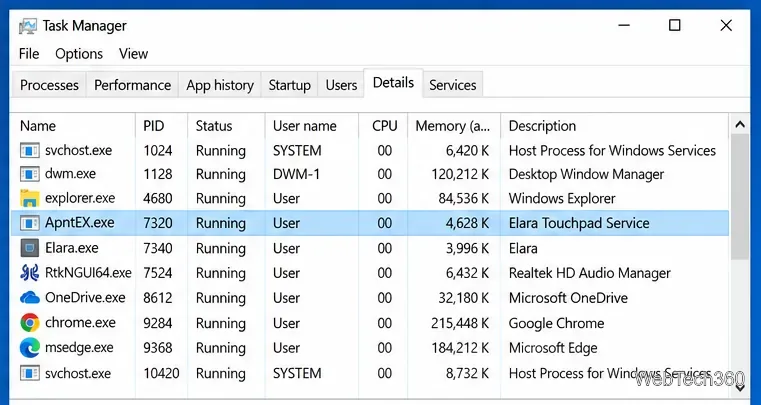Screen dimensions: 761x405
Task: Click the msedge.exe Edge icon
Action: tap(30, 348)
